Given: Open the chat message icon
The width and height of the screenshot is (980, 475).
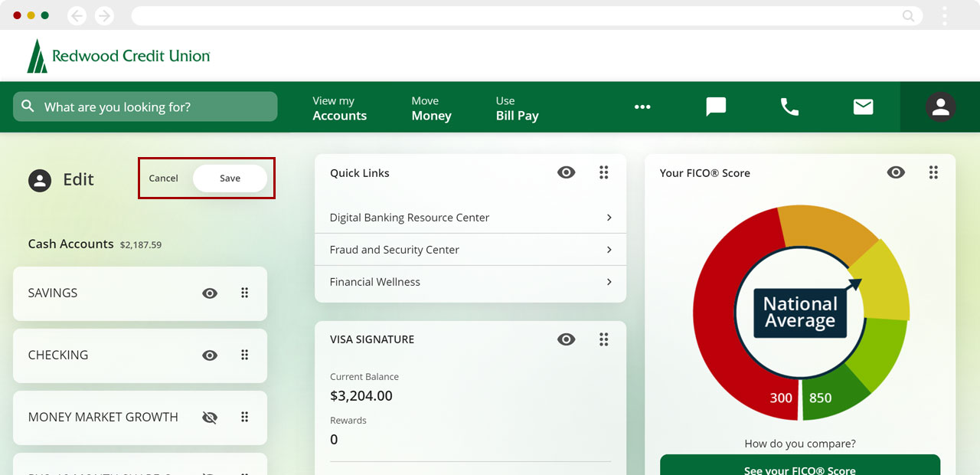Looking at the screenshot, I should point(716,107).
